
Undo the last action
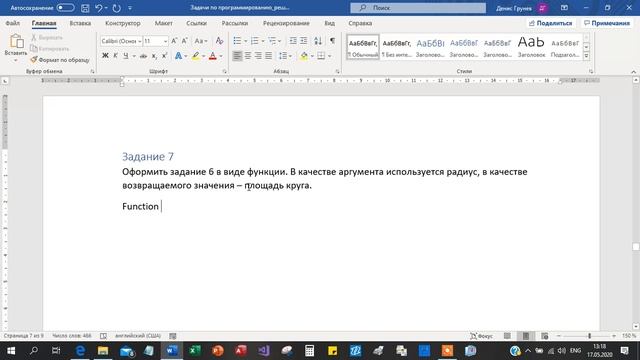click(x=98, y=8)
